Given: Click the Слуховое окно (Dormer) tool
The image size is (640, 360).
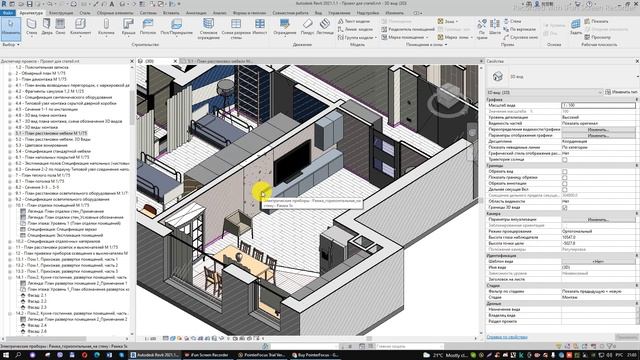Looking at the screenshot, I should pos(520,37).
